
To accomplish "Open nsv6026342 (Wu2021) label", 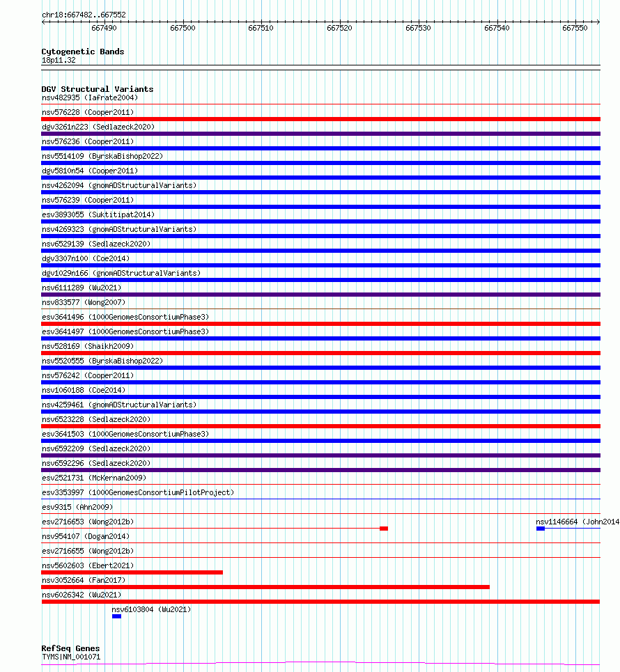I will [x=82, y=595].
